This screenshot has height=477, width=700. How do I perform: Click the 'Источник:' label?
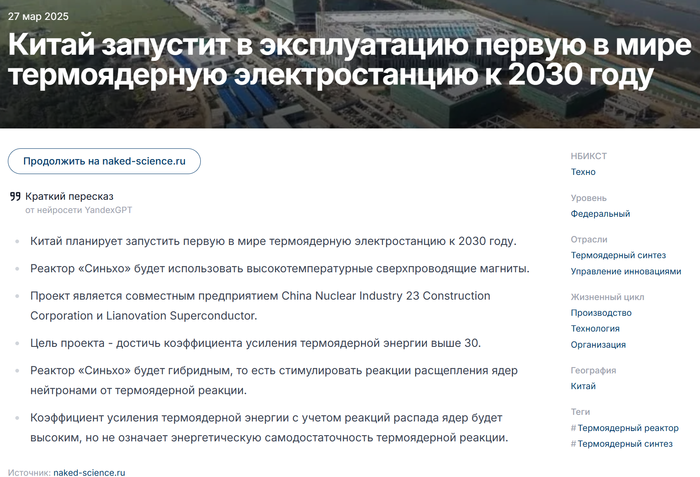coord(29,473)
